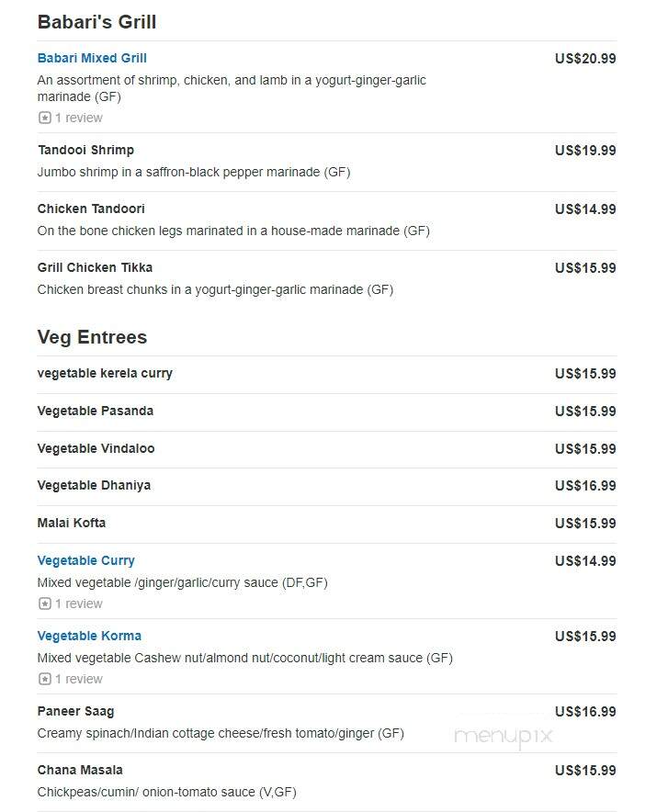Click the Chana Masala item title

point(80,770)
